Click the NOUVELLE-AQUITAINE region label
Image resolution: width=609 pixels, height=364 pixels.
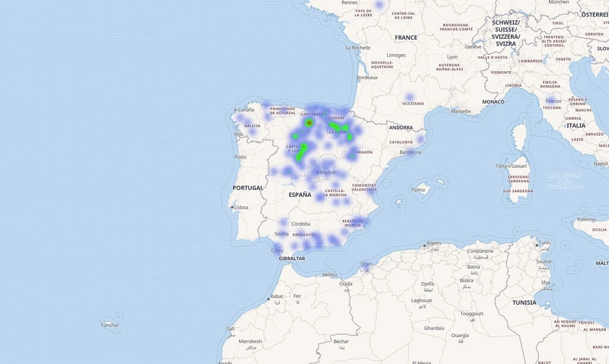click(x=382, y=64)
